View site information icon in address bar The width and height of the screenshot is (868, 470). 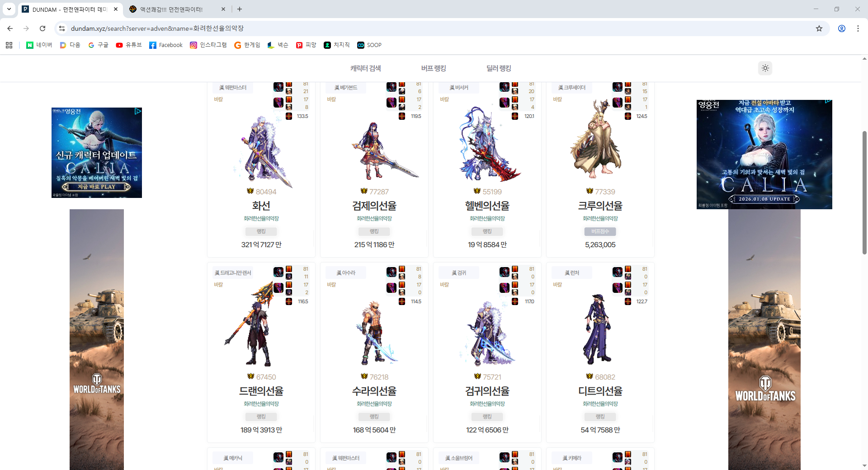point(62,28)
